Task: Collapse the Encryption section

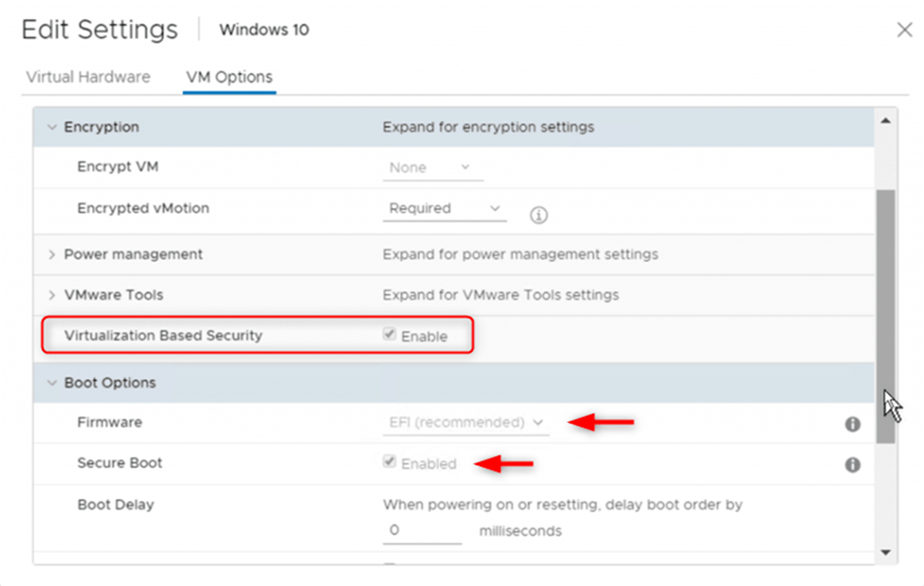Action: [52, 127]
